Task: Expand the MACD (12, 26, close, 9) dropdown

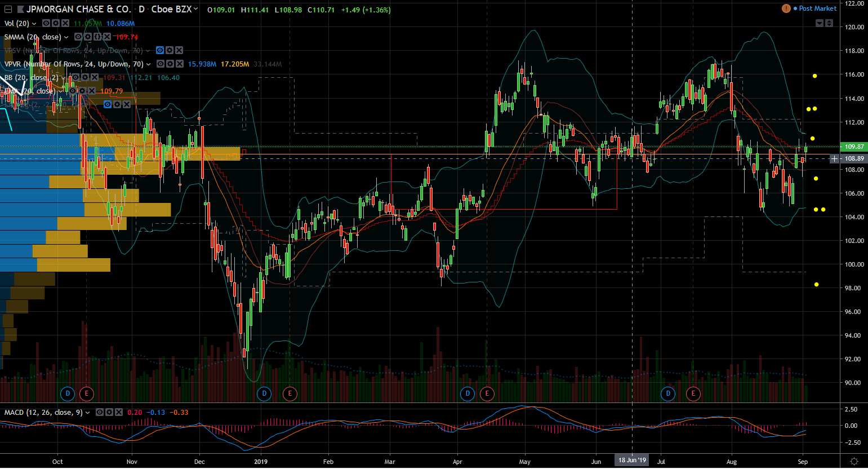Action: [88, 413]
